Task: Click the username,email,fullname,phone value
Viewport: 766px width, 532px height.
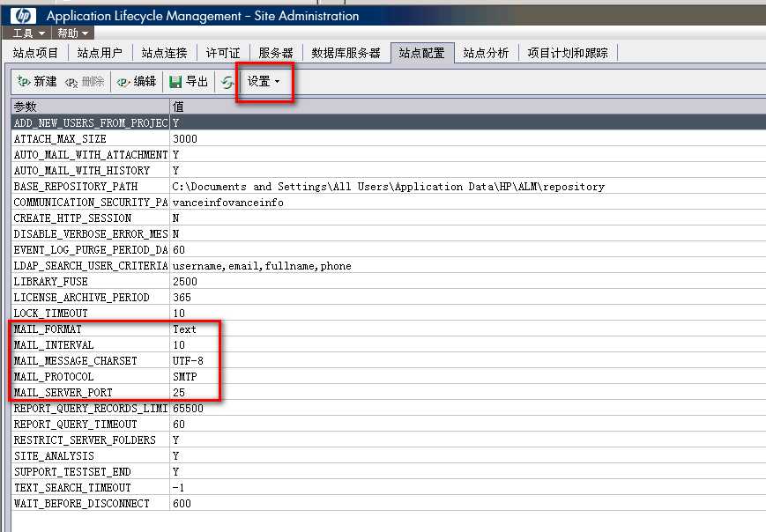Action: pos(262,266)
